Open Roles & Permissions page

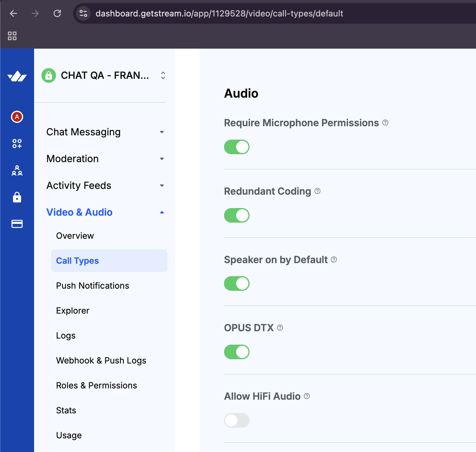click(x=96, y=385)
